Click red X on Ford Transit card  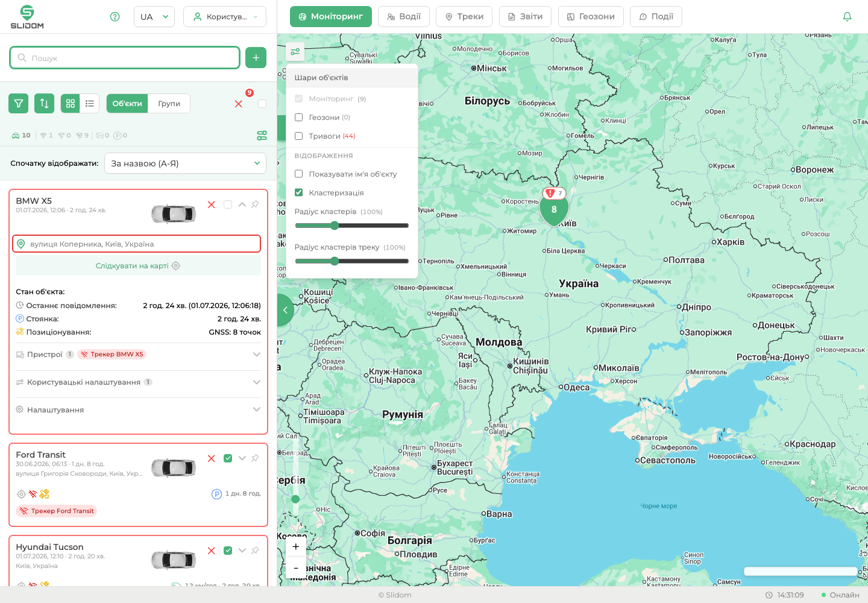(x=212, y=458)
